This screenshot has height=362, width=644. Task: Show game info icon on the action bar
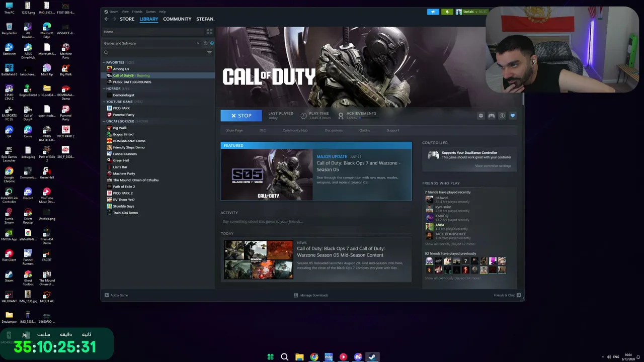coord(502,116)
